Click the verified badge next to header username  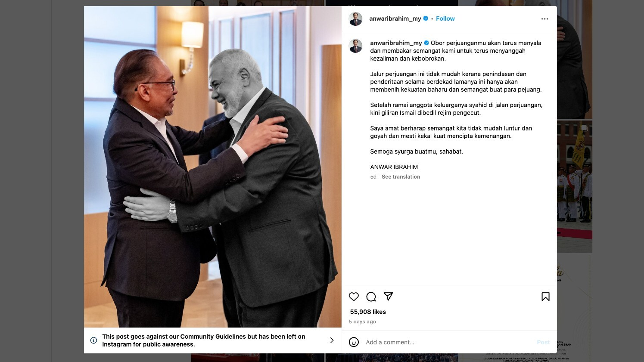point(426,19)
